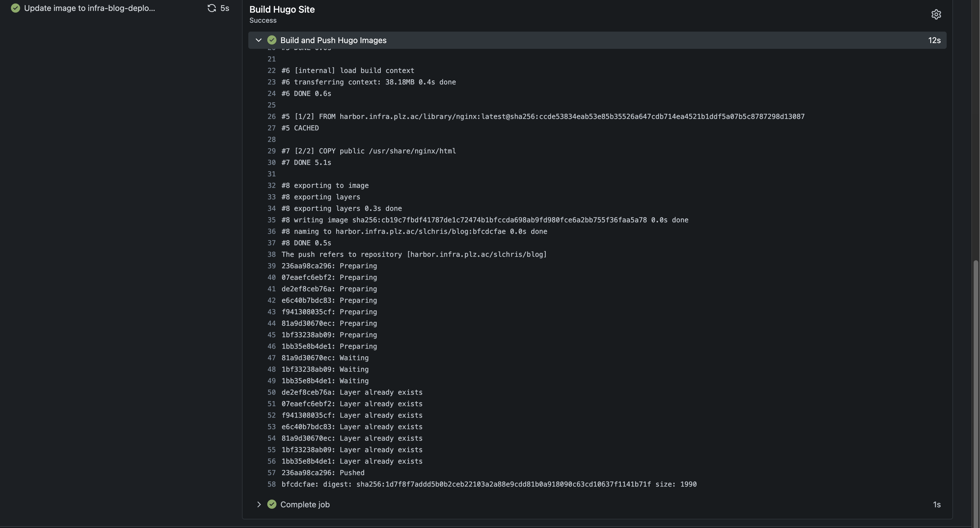Click log line number 26
The image size is (980, 528).
(x=271, y=116)
